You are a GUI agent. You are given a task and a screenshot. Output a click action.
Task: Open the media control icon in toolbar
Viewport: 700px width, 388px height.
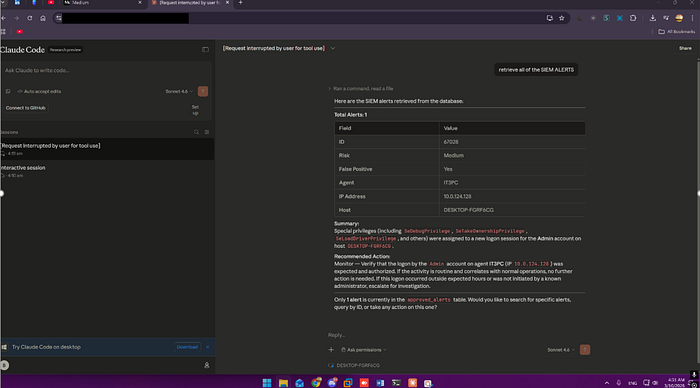666,18
